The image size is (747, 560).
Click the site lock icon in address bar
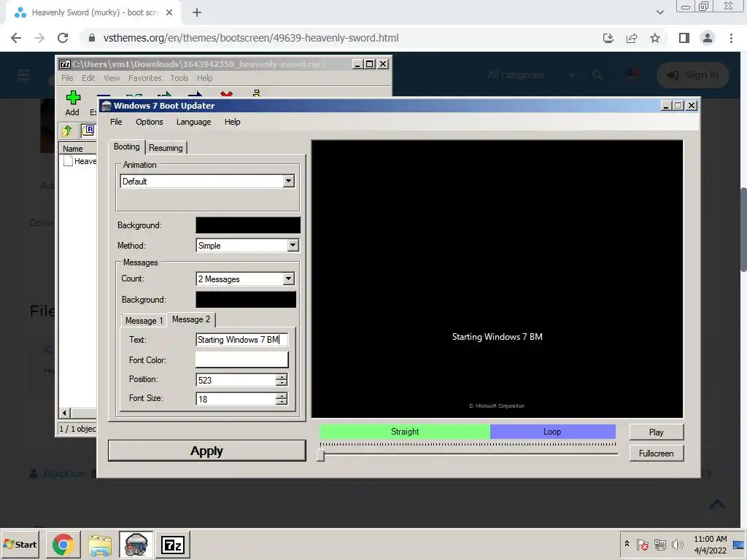click(x=92, y=38)
